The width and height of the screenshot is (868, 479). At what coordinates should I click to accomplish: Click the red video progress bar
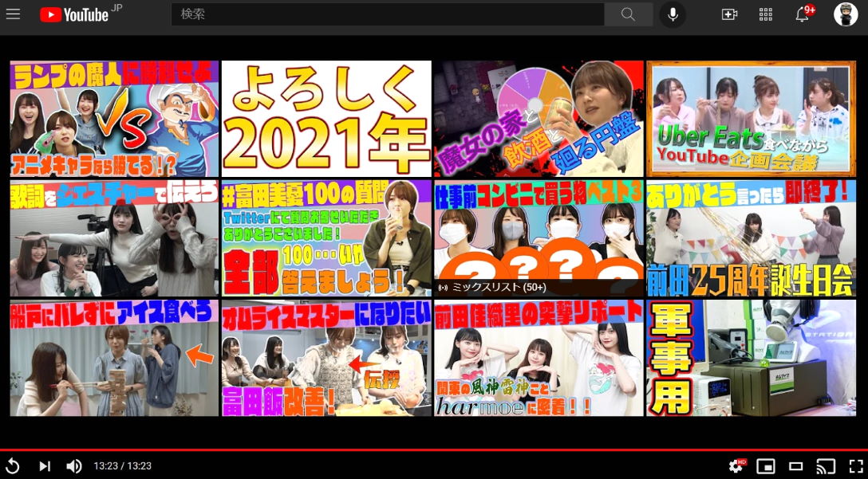pyautogui.click(x=434, y=450)
